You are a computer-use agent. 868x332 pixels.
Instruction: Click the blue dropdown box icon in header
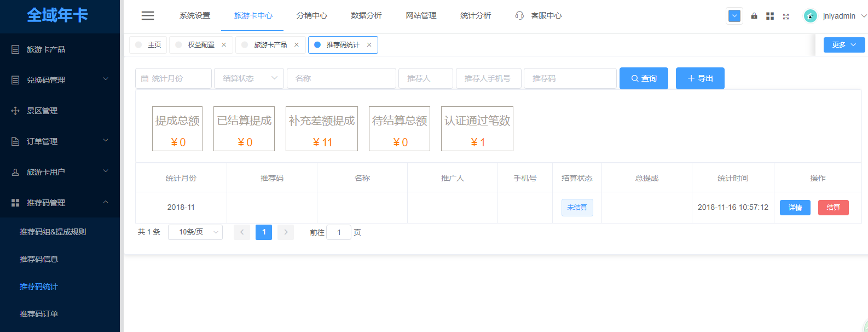coord(734,16)
